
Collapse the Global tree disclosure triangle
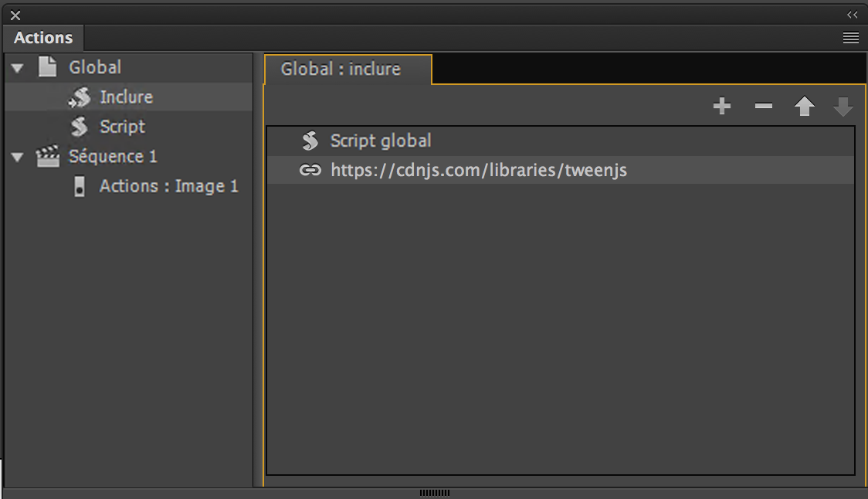click(19, 67)
